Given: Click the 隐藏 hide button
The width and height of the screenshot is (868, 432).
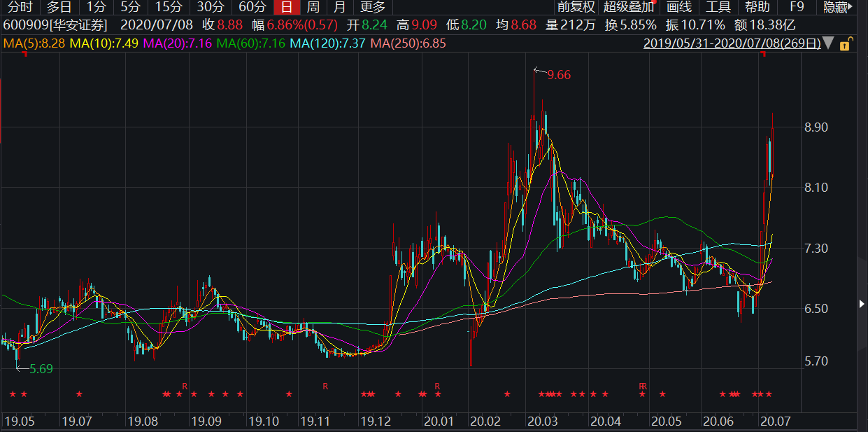Looking at the screenshot, I should [837, 8].
